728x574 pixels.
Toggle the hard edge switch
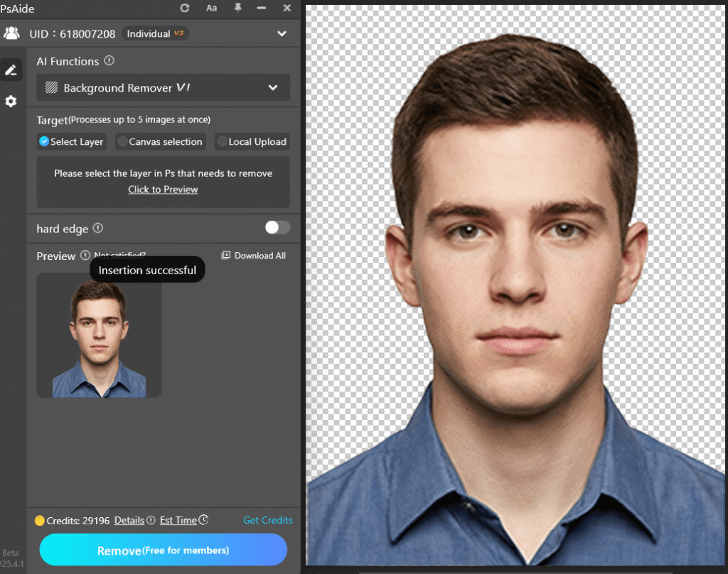click(277, 227)
